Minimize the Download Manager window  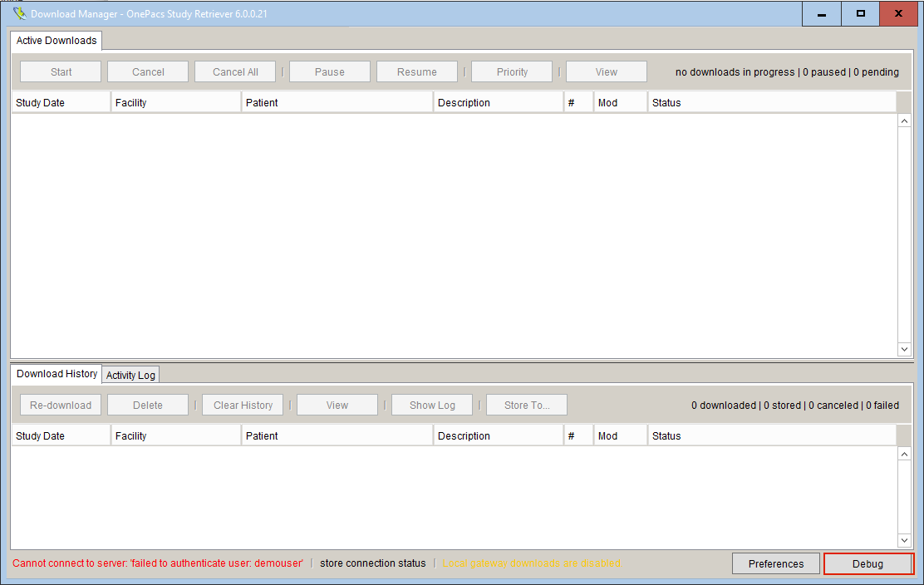pos(822,13)
